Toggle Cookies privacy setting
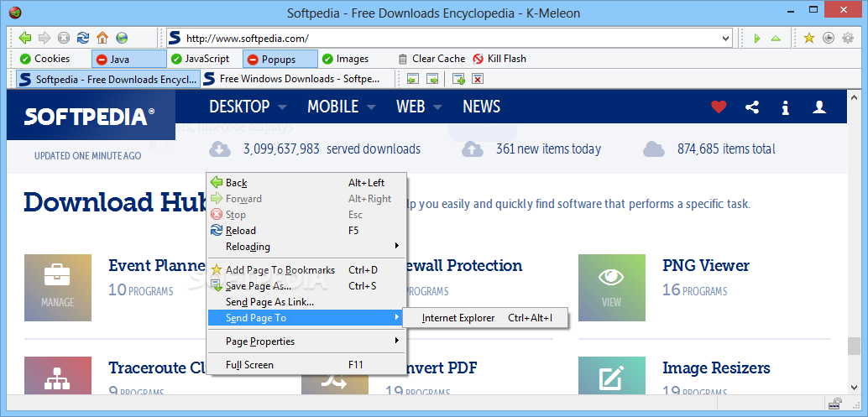The image size is (868, 417). point(44,59)
